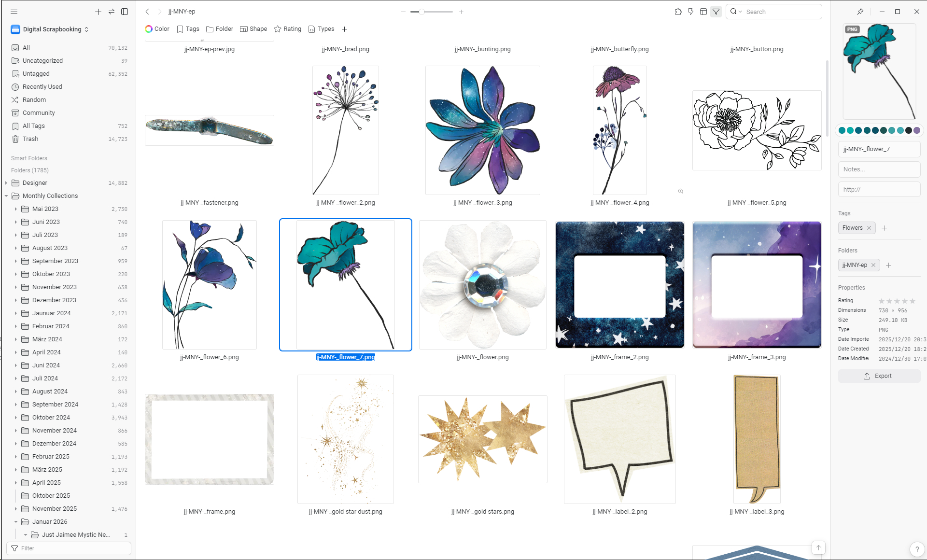The image size is (927, 560).
Task: Navigate back with the left arrow
Action: pyautogui.click(x=147, y=12)
